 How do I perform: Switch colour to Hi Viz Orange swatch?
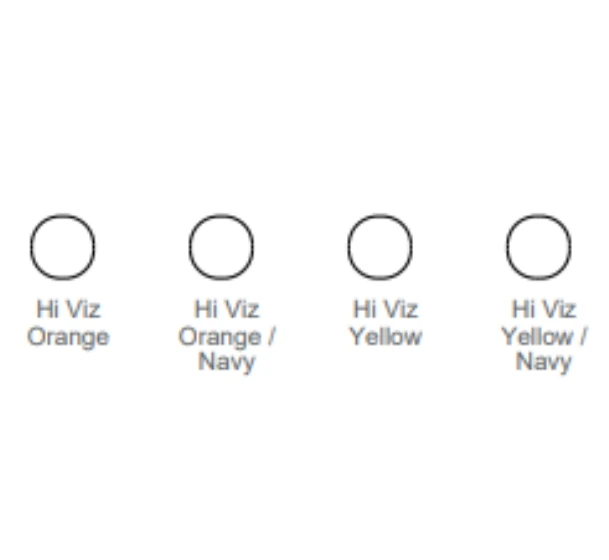click(x=63, y=247)
